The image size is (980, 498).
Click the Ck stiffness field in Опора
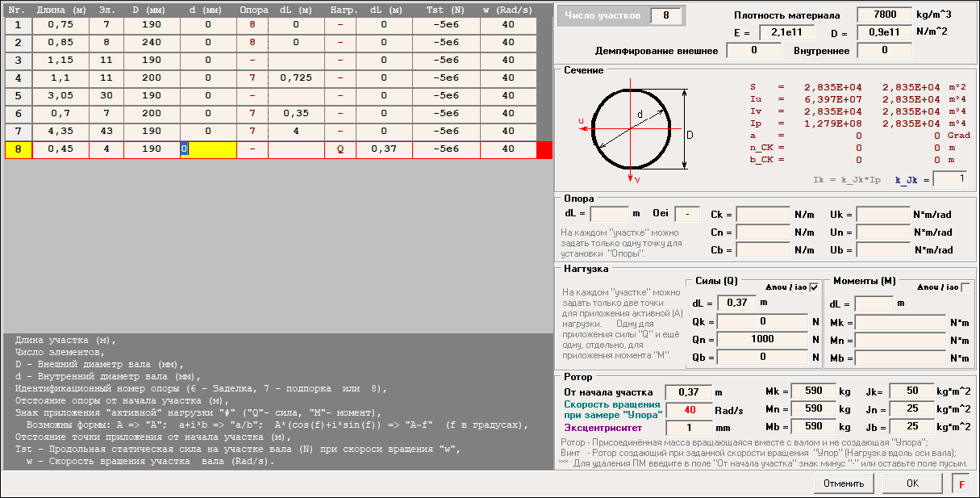tap(762, 215)
